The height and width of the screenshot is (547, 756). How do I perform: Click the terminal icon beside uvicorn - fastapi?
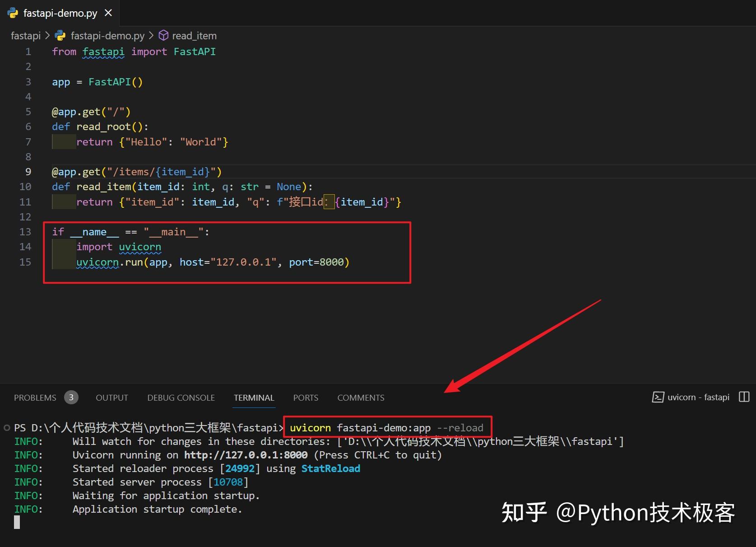click(658, 397)
